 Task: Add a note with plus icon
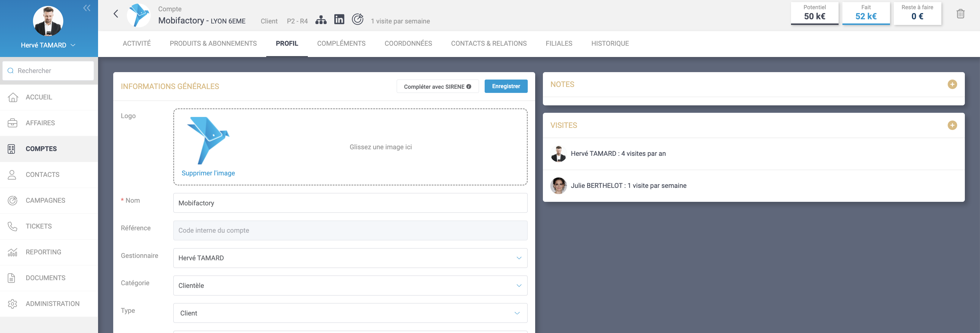pos(952,84)
